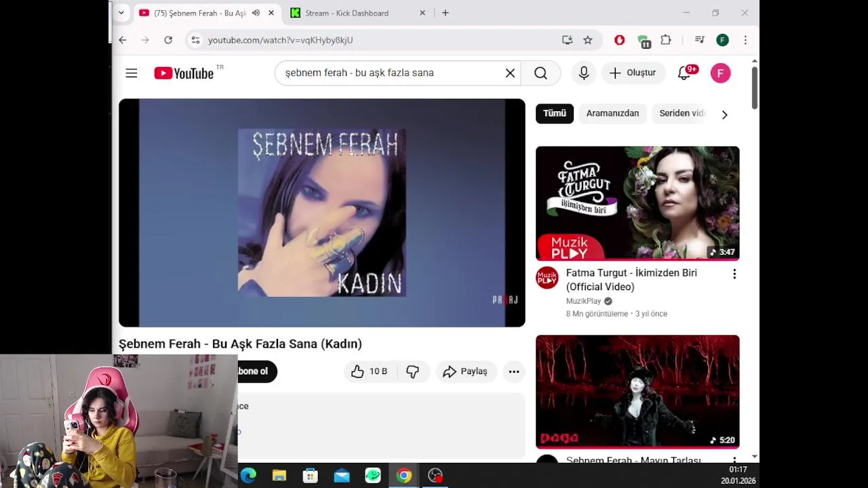Clear the search box with the X
868x488 pixels.
[510, 73]
